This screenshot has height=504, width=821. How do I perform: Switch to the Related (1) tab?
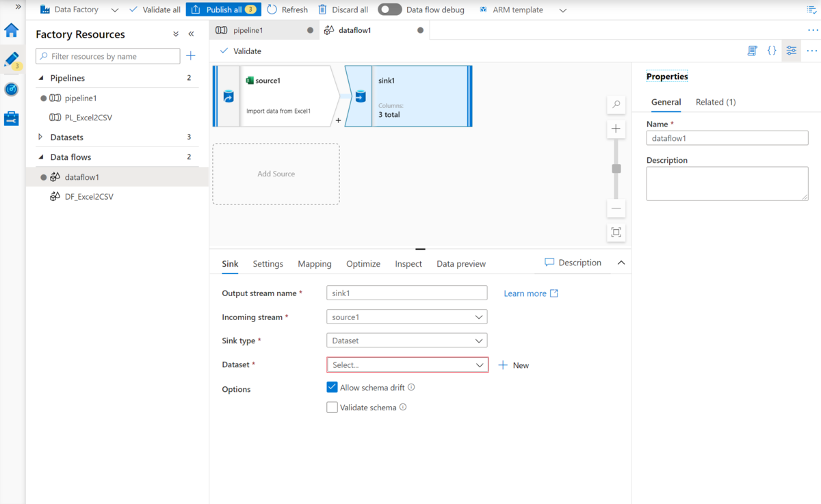pos(716,102)
